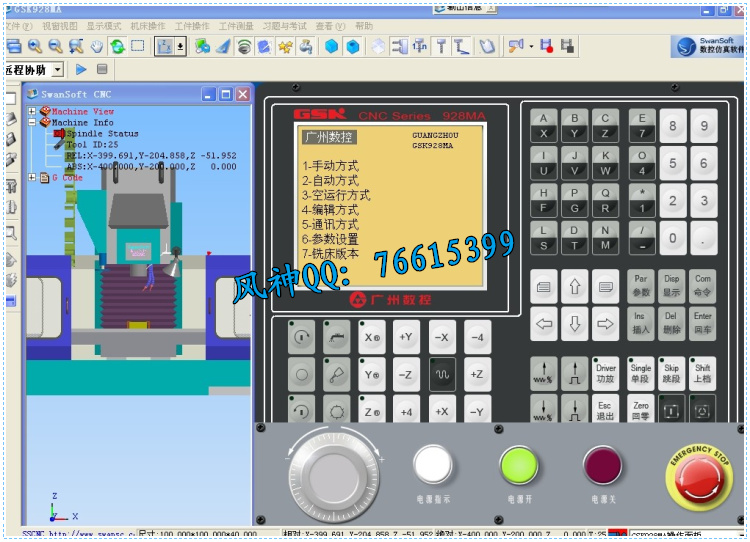Click the feed rate decrease percent key
Image resolution: width=750 pixels, height=542 pixels.
(x=543, y=409)
